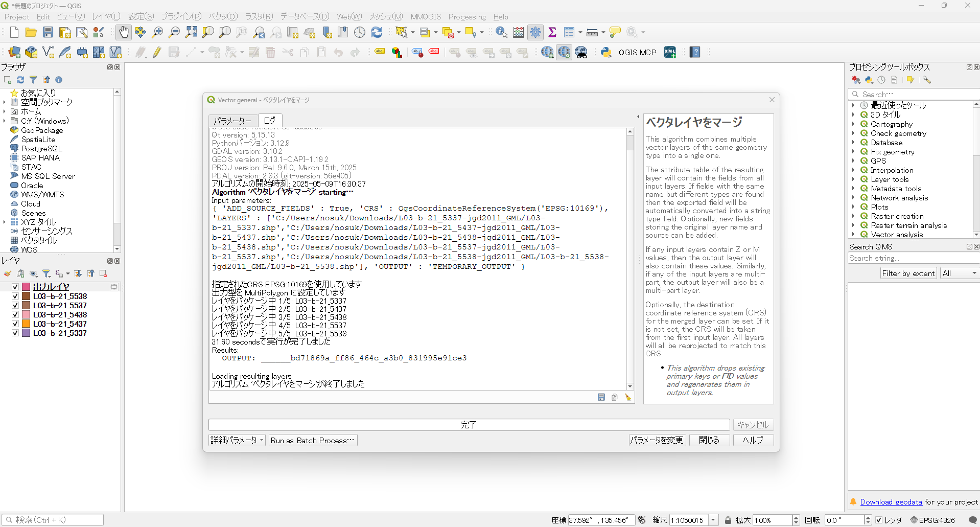The height and width of the screenshot is (527, 980).
Task: Toggle visibility of 出力レイヤ layer
Action: (15, 287)
